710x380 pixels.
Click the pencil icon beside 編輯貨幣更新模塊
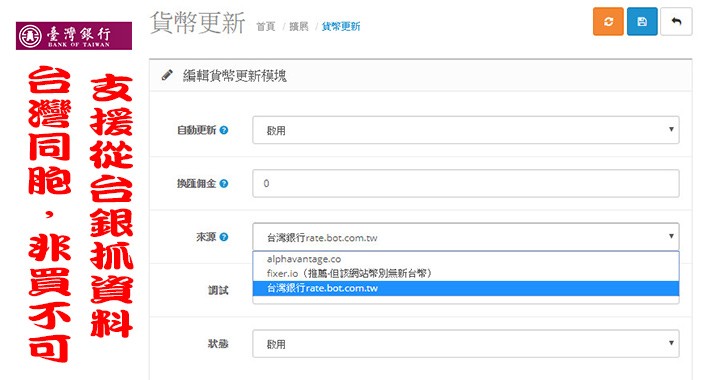(x=167, y=75)
